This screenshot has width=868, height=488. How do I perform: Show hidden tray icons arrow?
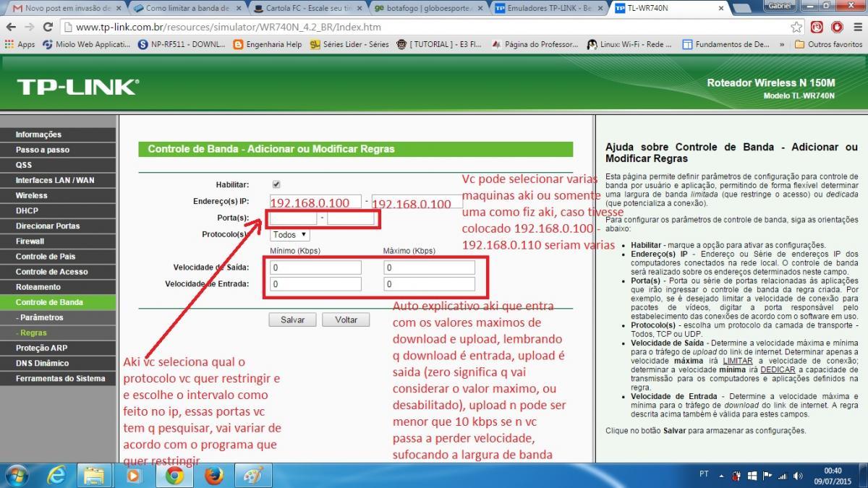point(721,476)
